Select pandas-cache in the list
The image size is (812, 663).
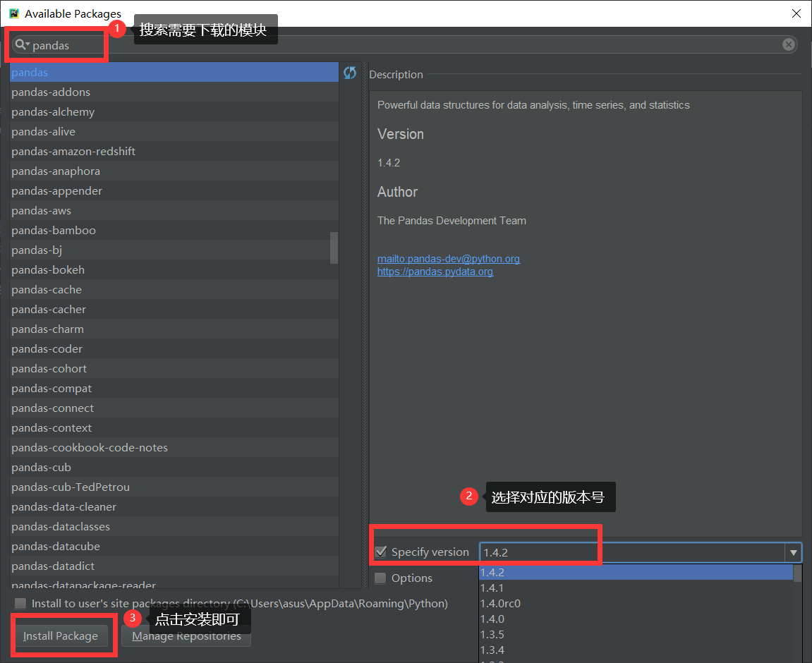[x=174, y=290]
